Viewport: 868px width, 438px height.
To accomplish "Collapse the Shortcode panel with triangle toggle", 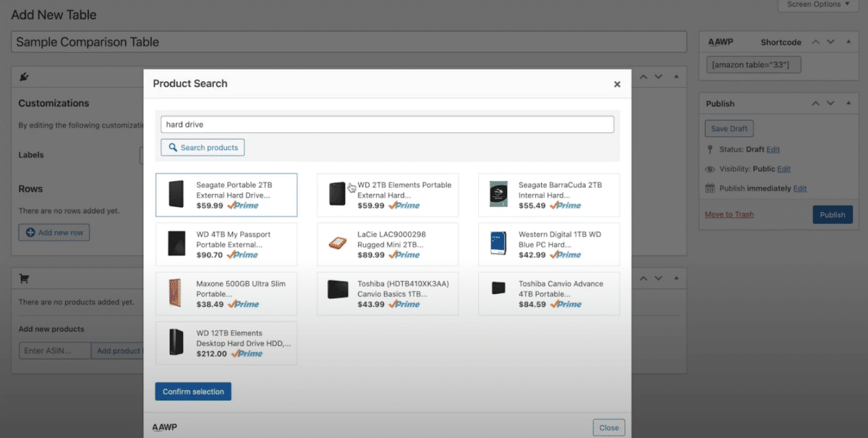I will pyautogui.click(x=848, y=42).
